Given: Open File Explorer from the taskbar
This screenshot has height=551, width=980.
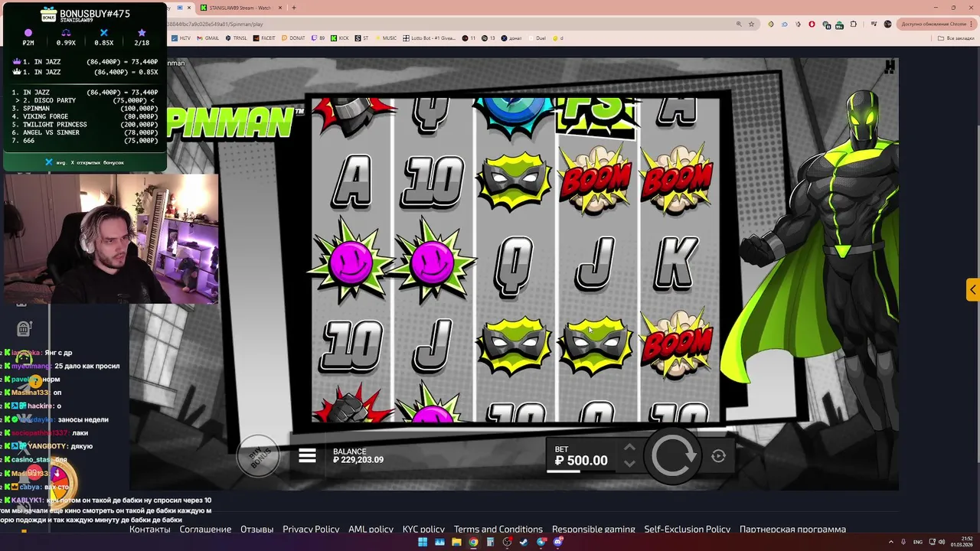Looking at the screenshot, I should (x=457, y=542).
